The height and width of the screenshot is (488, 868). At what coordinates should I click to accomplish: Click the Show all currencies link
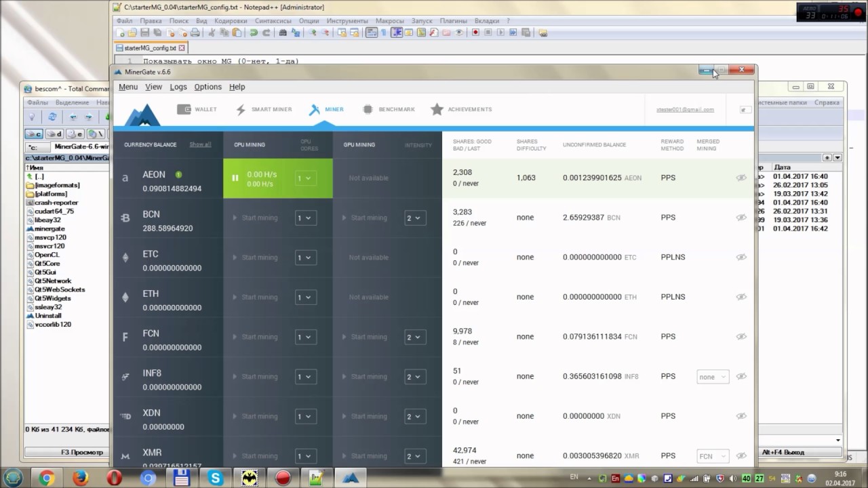(200, 144)
